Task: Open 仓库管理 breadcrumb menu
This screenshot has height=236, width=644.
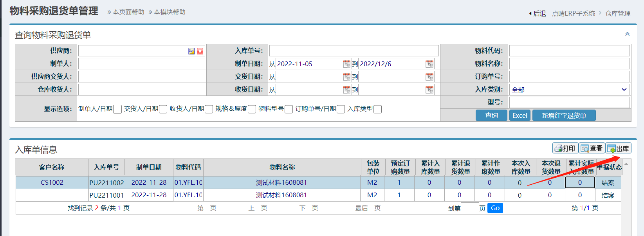Action: (617, 13)
